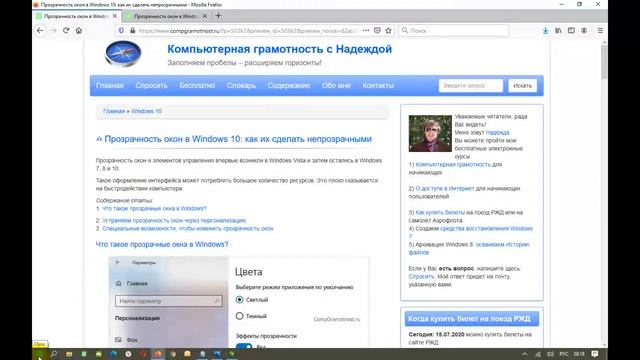Jump to Устраняем прозрачность окон через персонализацию link
This screenshot has height=360, width=640.
[174, 220]
